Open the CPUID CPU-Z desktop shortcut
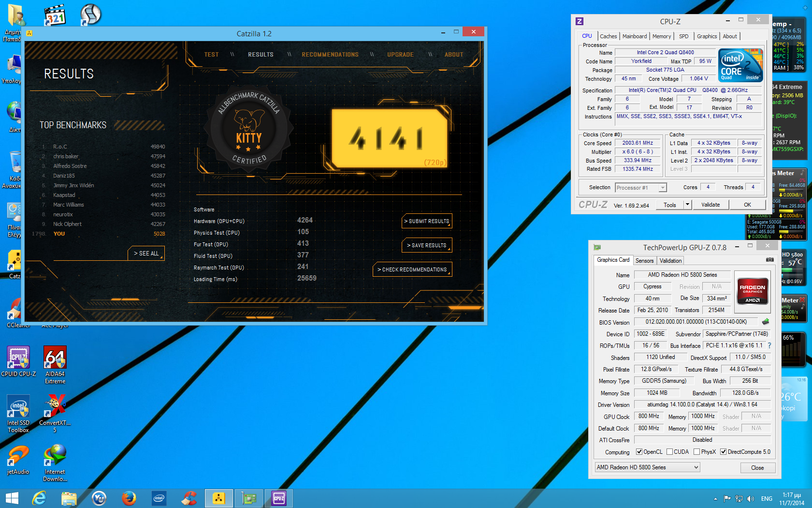The width and height of the screenshot is (812, 508). click(18, 361)
